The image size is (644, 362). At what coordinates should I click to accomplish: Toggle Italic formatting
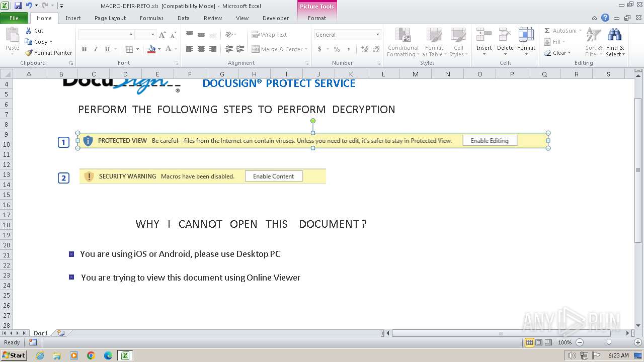(x=96, y=49)
